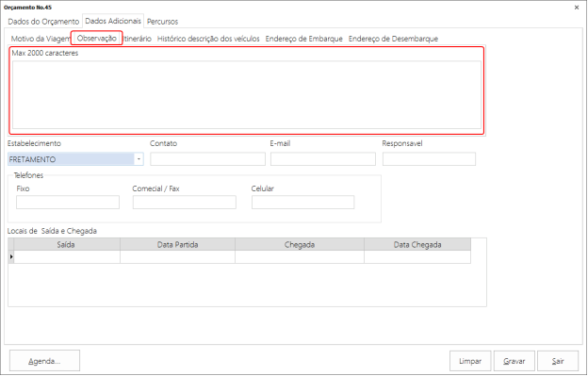Expand the Estabelecimento dropdown arrow
Image resolution: width=588 pixels, height=376 pixels.
[139, 159]
